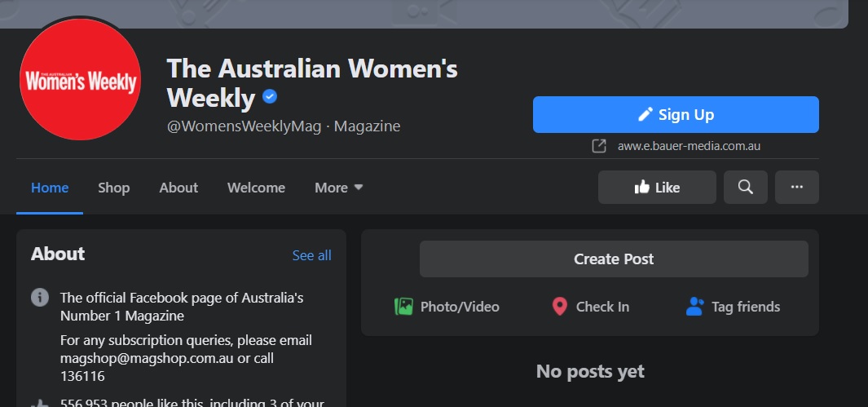
Task: Choose Check In option
Action: [590, 307]
